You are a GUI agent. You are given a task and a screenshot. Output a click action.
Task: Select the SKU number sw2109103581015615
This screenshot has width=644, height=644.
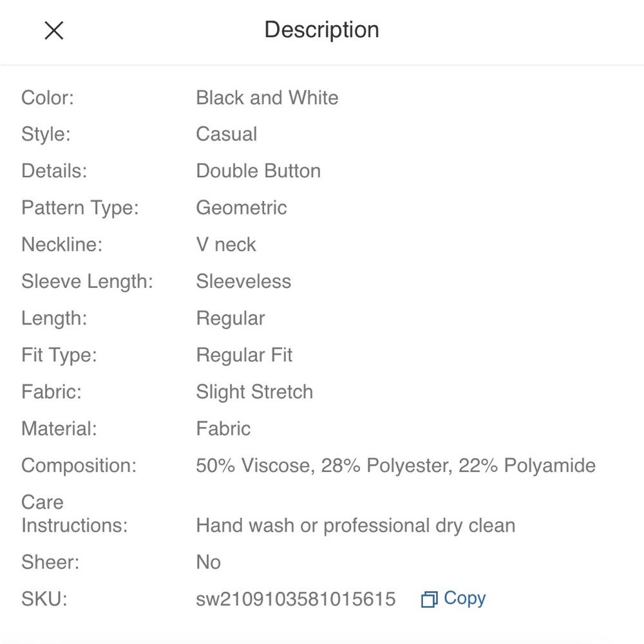point(296,600)
